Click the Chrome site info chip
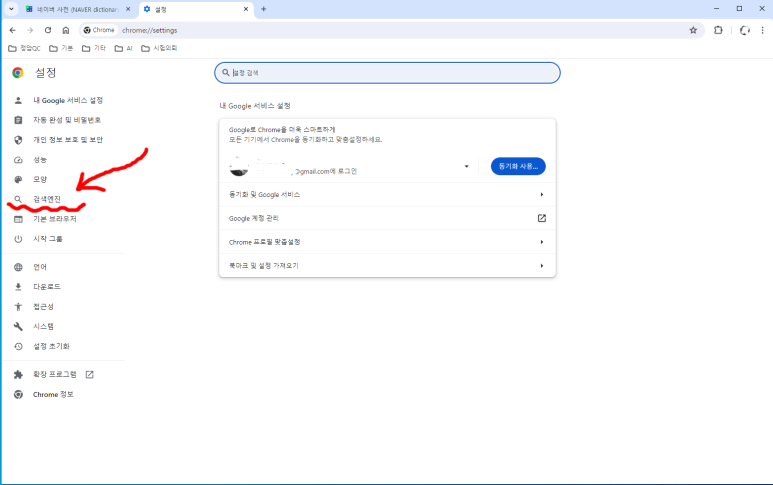 tap(99, 30)
